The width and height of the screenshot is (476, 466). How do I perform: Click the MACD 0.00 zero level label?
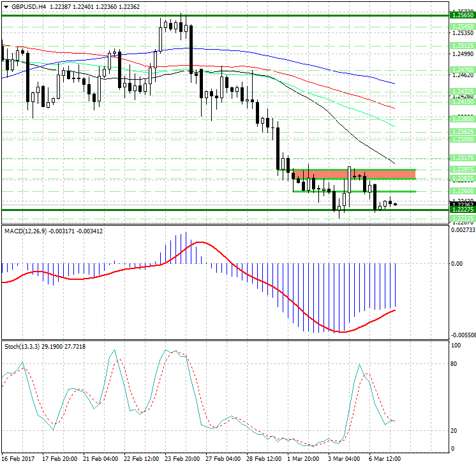pos(457,263)
